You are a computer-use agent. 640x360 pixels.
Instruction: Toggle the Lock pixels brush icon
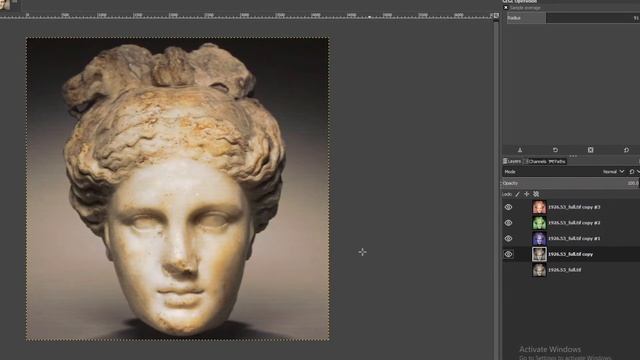click(518, 194)
